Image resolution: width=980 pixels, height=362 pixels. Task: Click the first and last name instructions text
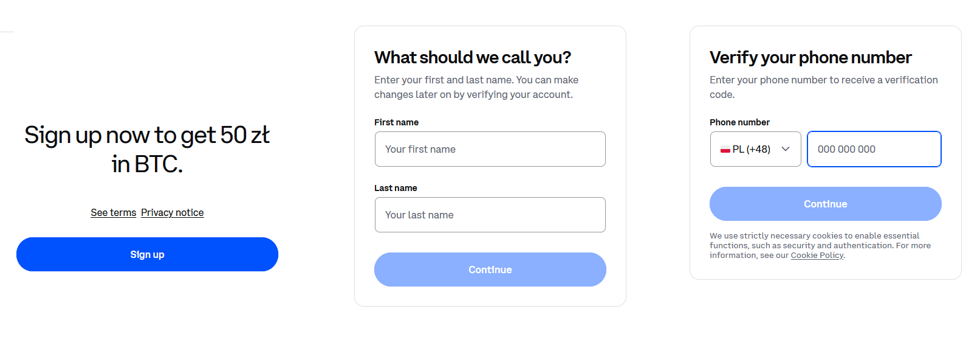point(476,87)
